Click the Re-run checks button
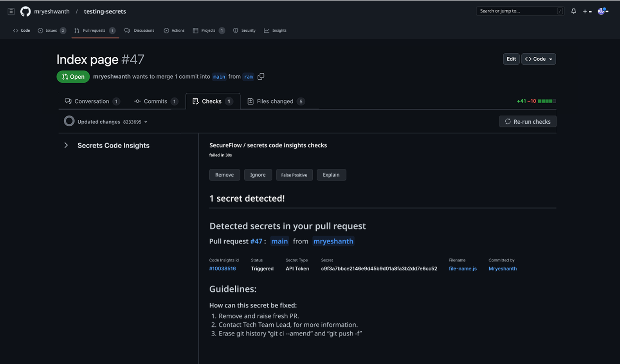Screen dimensions: 620x364 click(x=528, y=122)
